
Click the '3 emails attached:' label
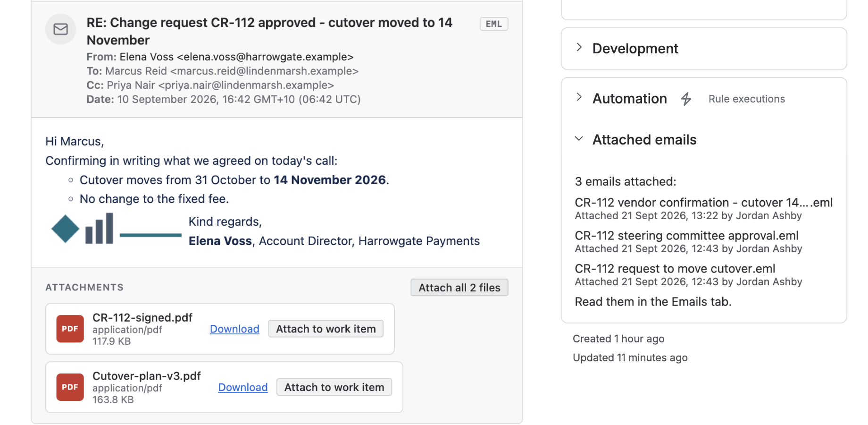point(626,181)
